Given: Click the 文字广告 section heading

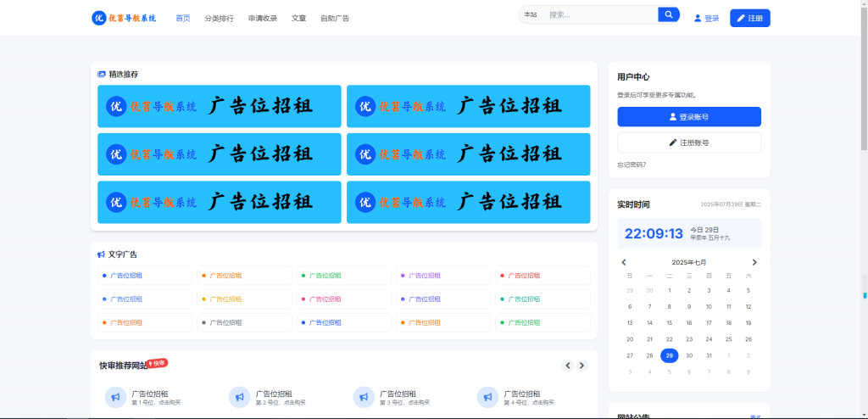Looking at the screenshot, I should click(123, 254).
